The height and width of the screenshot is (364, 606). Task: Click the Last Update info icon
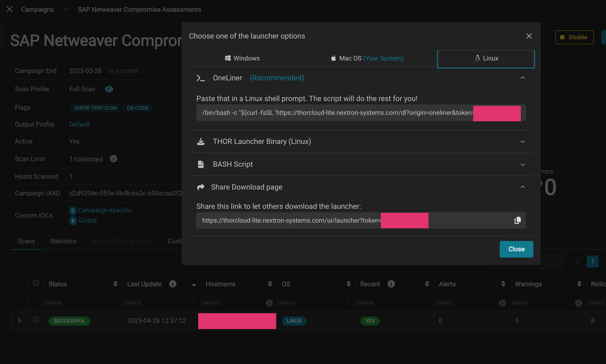point(173,284)
